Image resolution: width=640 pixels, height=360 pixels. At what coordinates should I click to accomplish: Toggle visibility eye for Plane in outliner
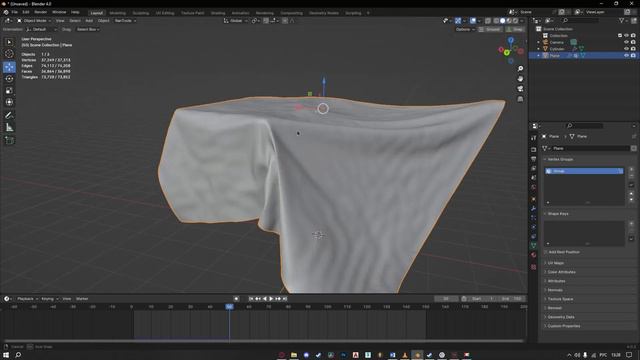[x=627, y=55]
